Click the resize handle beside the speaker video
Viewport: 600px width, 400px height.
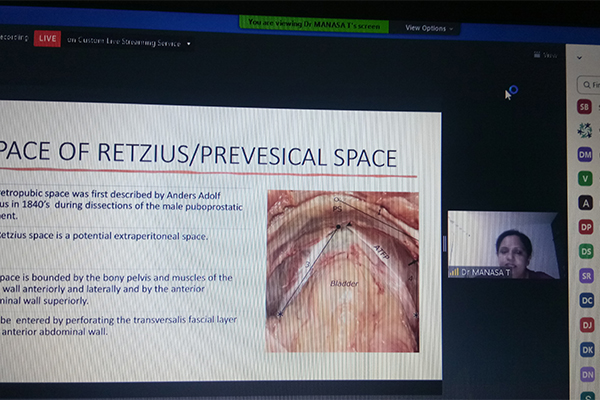click(x=444, y=243)
